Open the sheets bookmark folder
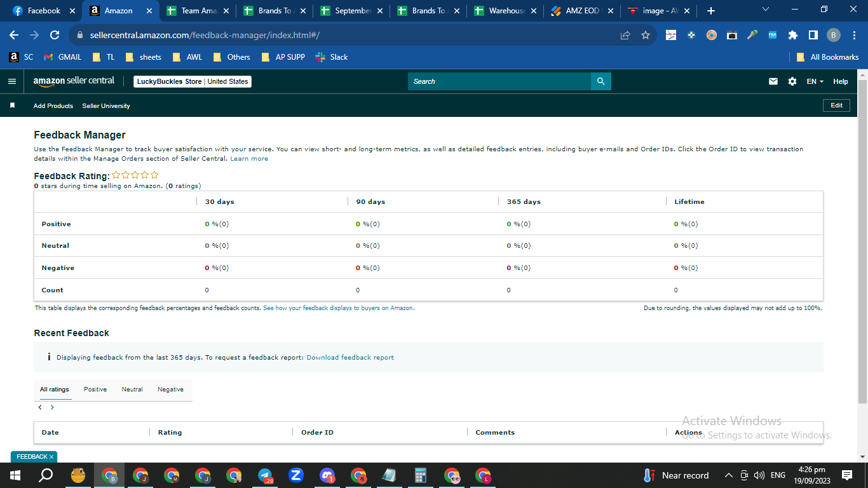 (x=144, y=57)
